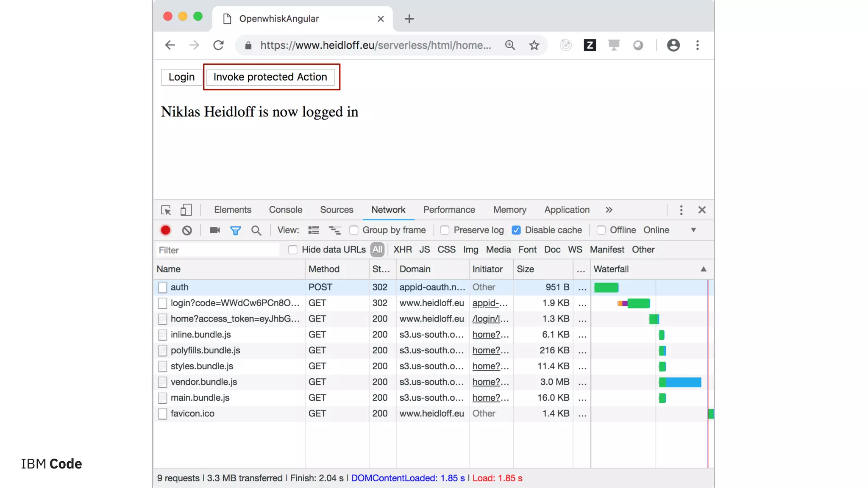This screenshot has width=868, height=488.
Task: Expand more DevTools tabs chevron
Action: 609,210
